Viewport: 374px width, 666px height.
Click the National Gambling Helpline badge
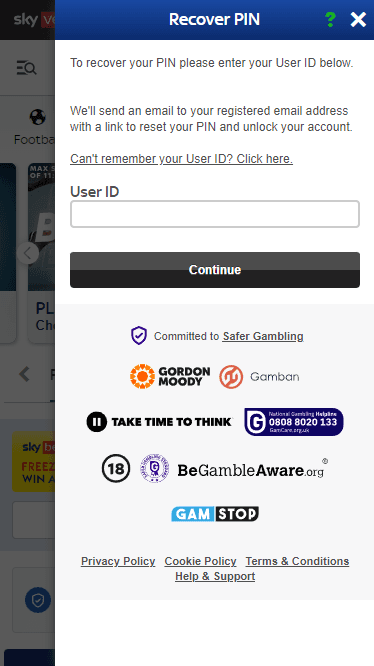click(294, 422)
